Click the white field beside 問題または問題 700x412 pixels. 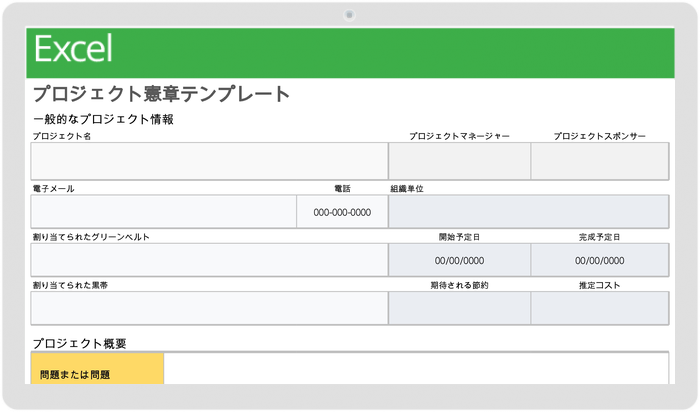(x=416, y=369)
